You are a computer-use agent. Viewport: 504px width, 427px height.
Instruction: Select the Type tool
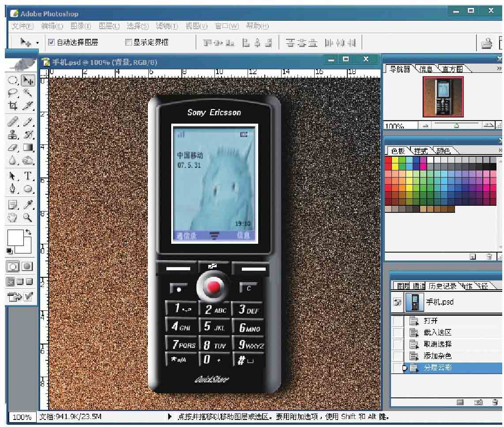(x=28, y=176)
